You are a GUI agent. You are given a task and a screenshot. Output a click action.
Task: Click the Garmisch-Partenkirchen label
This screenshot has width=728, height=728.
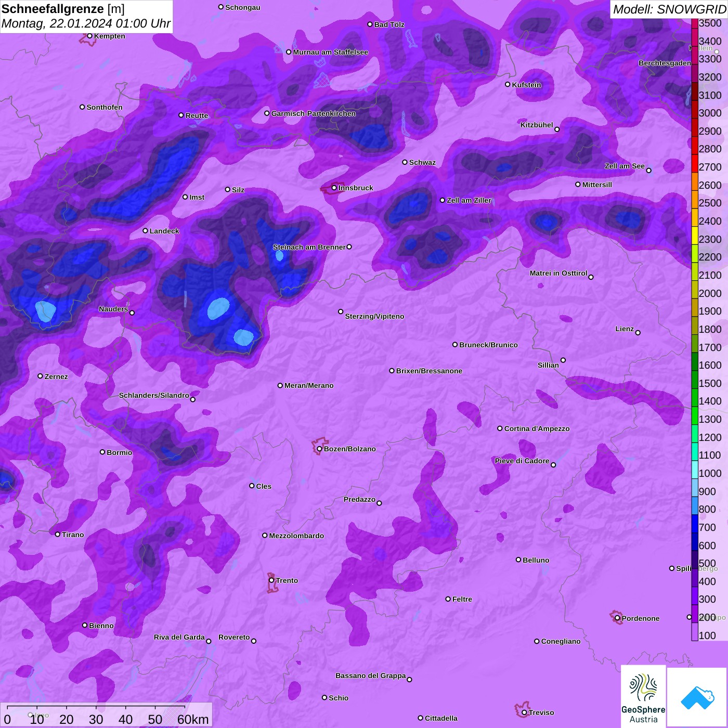point(314,113)
